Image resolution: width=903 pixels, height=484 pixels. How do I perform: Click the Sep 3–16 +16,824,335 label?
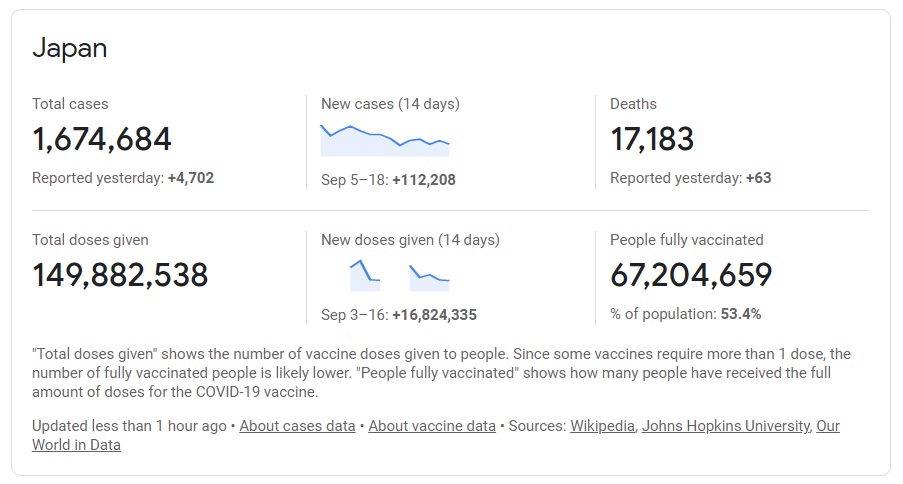point(399,315)
